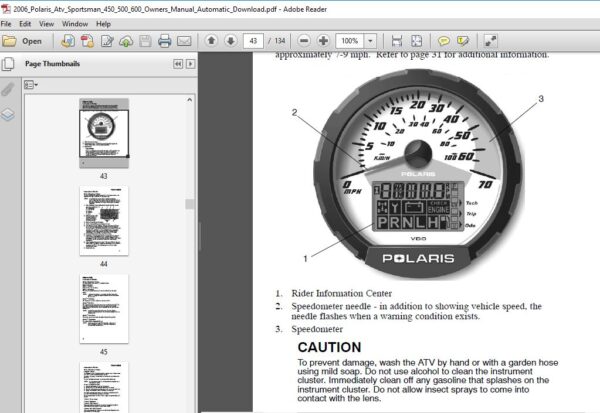Click the Page Thumbnails panel icon
This screenshot has height=413, width=600.
[x=8, y=64]
